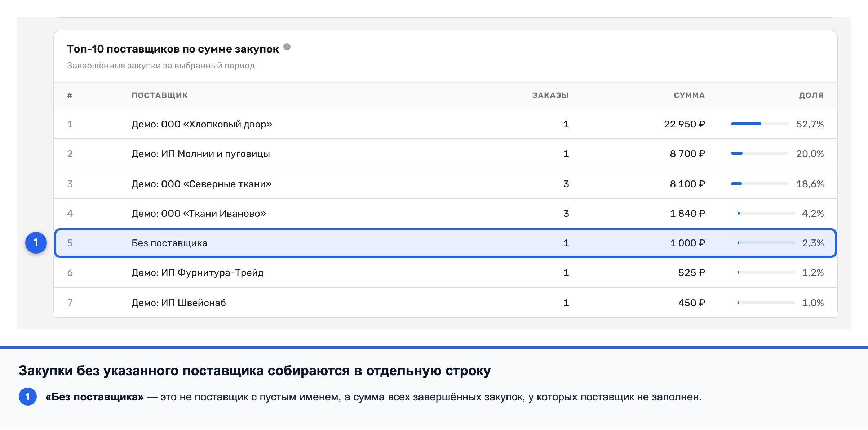The image size is (868, 430).
Task: Click the title Топ-10 поставщиков по сумме закупок
Action: pos(173,49)
